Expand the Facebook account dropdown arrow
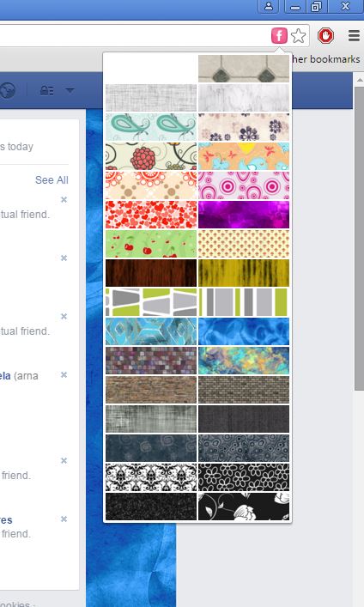The width and height of the screenshot is (364, 607). click(x=70, y=90)
